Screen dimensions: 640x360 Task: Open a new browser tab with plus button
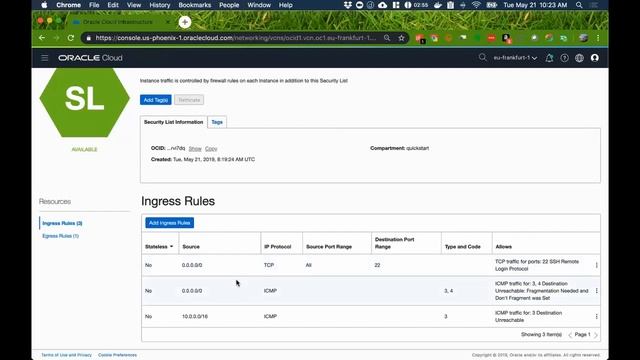coord(185,22)
